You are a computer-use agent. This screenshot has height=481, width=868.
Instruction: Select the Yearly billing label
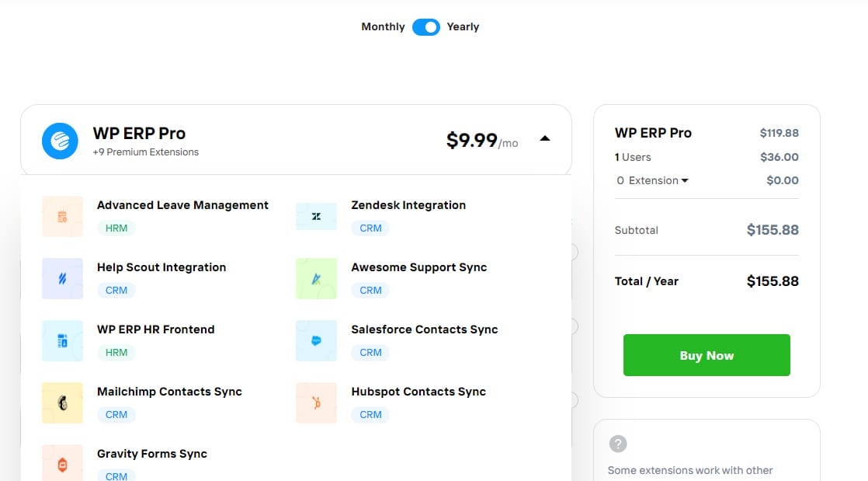[x=463, y=26]
